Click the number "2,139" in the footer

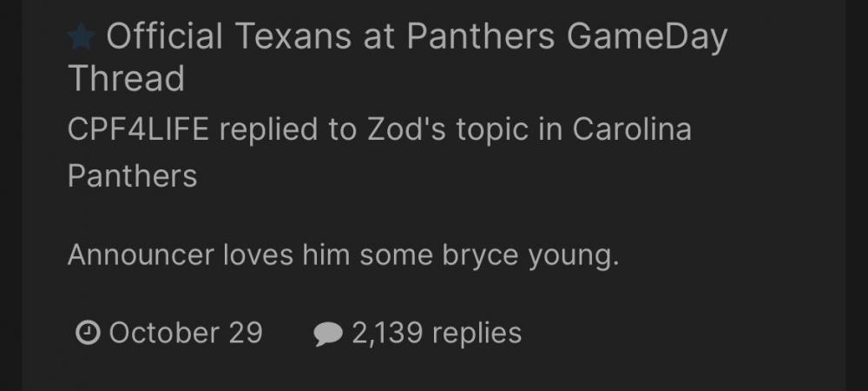click(x=389, y=333)
